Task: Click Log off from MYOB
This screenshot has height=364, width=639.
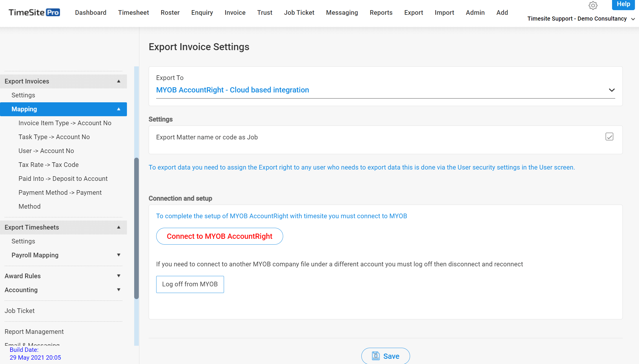Action: (x=190, y=284)
